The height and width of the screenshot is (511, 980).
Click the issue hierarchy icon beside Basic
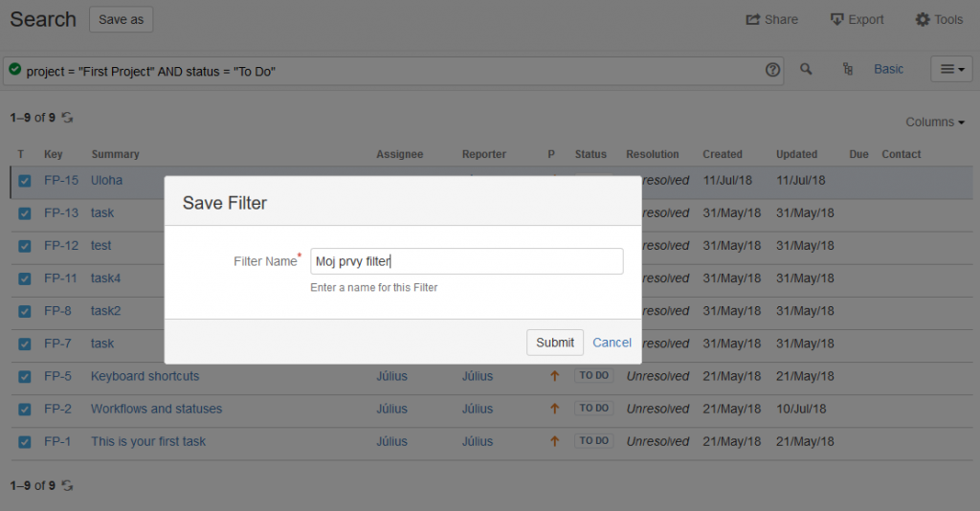coord(848,69)
